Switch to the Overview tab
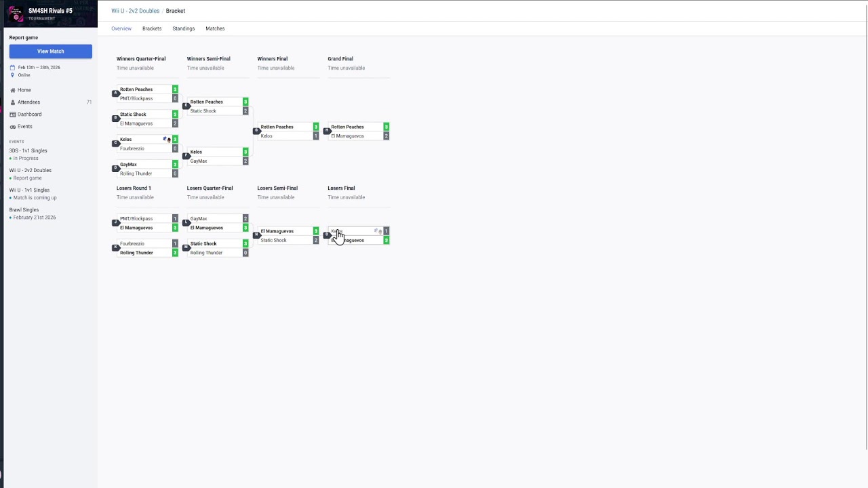The height and width of the screenshot is (488, 868). click(121, 28)
